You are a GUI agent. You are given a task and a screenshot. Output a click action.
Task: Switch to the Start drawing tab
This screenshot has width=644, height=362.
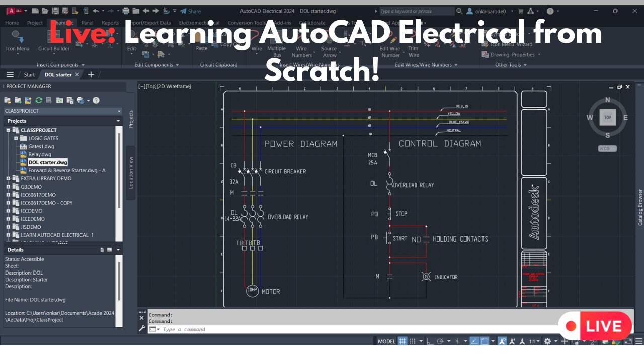coord(29,75)
